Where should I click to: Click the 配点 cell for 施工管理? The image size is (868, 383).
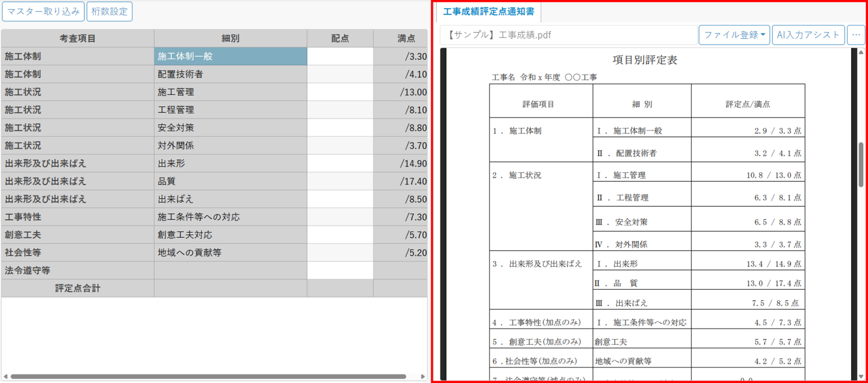[340, 93]
